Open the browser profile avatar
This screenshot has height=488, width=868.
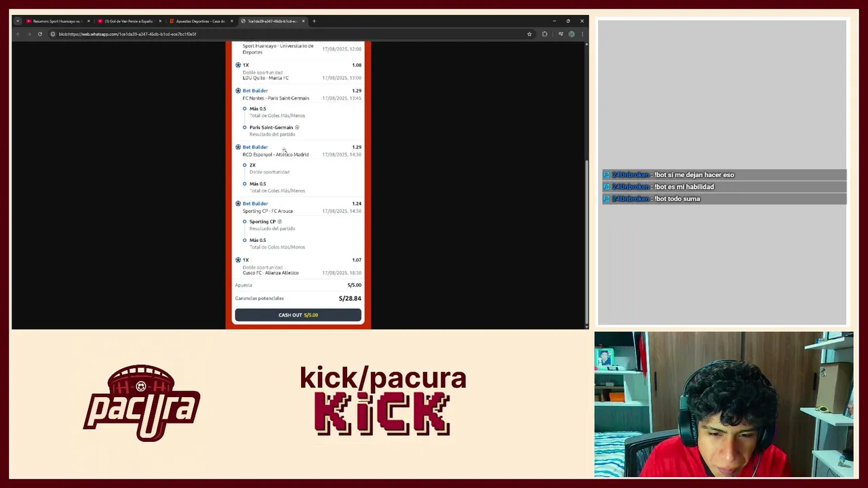572,34
